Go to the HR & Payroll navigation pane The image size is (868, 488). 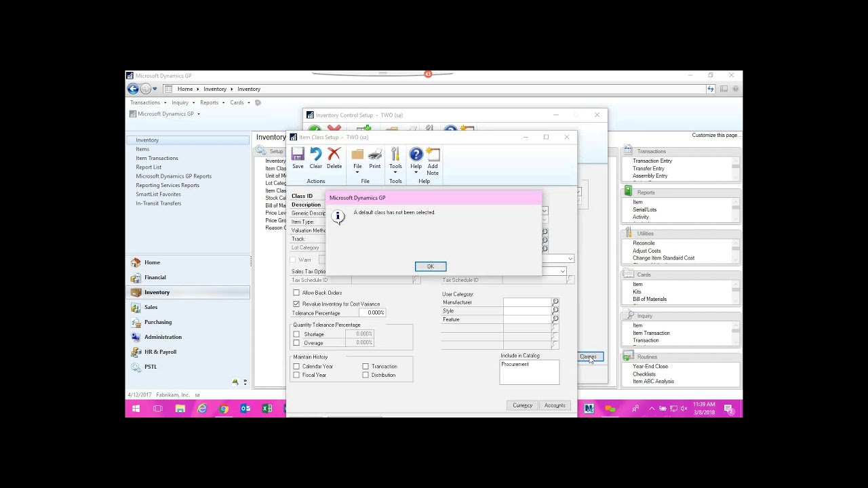click(x=188, y=352)
